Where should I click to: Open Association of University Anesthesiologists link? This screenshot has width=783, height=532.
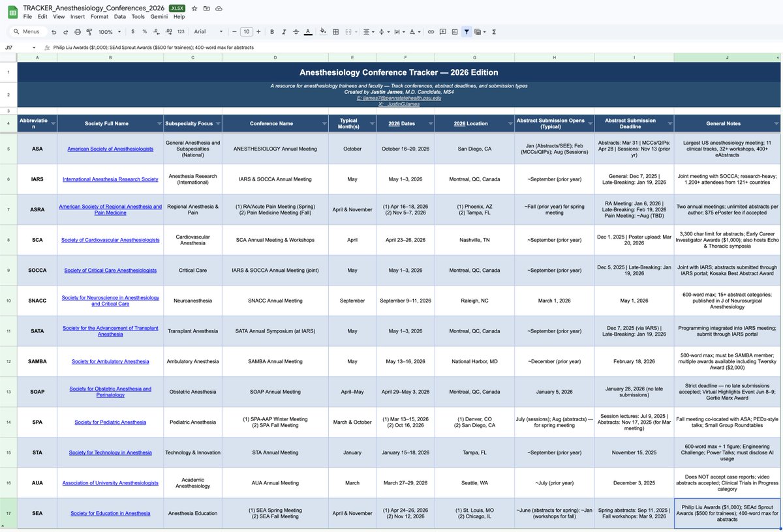tap(110, 483)
